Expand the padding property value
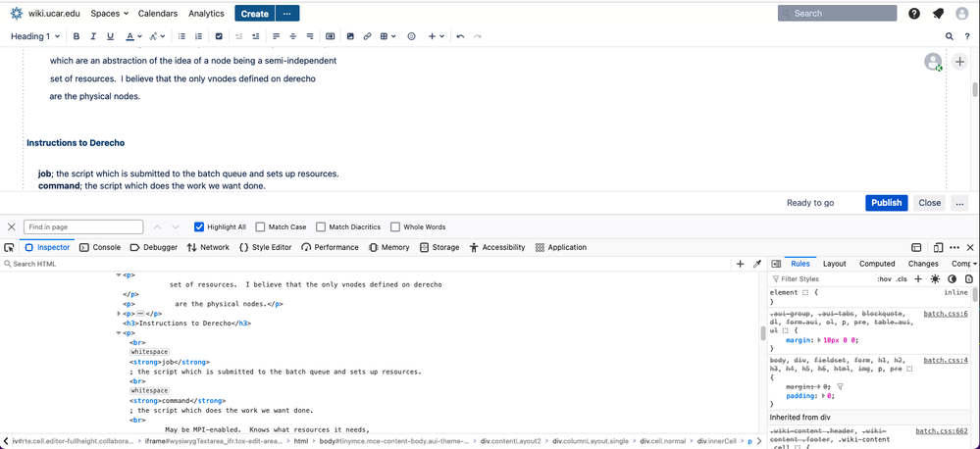This screenshot has width=980, height=449. (823, 396)
